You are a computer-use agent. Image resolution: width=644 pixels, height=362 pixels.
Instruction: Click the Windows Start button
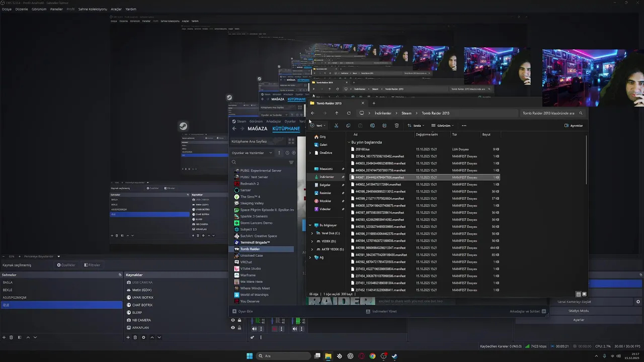250,356
